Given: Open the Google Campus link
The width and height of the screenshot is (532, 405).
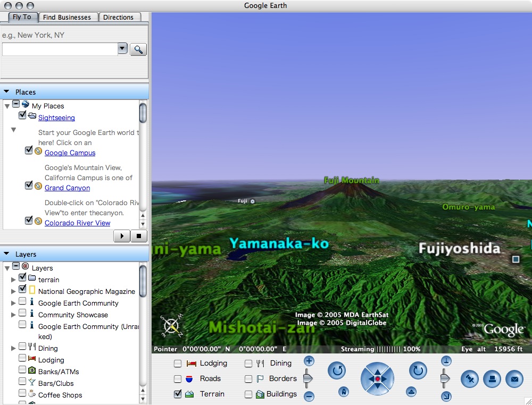Looking at the screenshot, I should (70, 153).
